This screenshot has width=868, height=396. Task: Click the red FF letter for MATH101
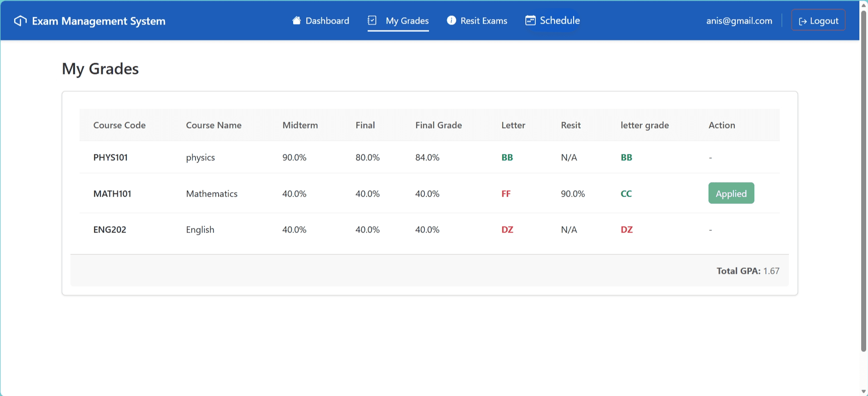coord(506,193)
